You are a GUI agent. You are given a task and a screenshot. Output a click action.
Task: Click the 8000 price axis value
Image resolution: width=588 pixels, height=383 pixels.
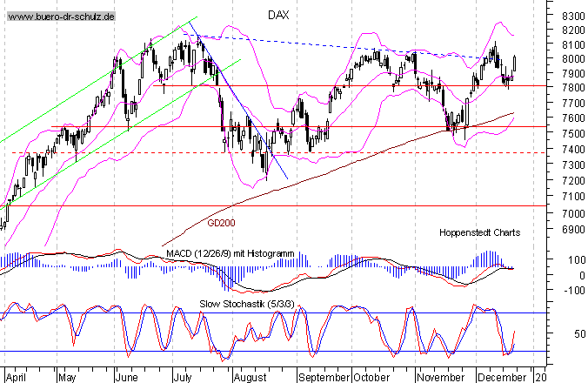(x=574, y=59)
